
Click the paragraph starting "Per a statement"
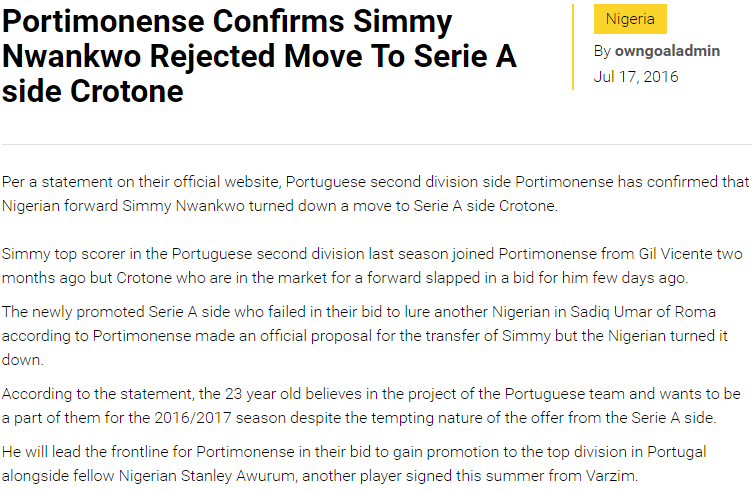tap(375, 194)
